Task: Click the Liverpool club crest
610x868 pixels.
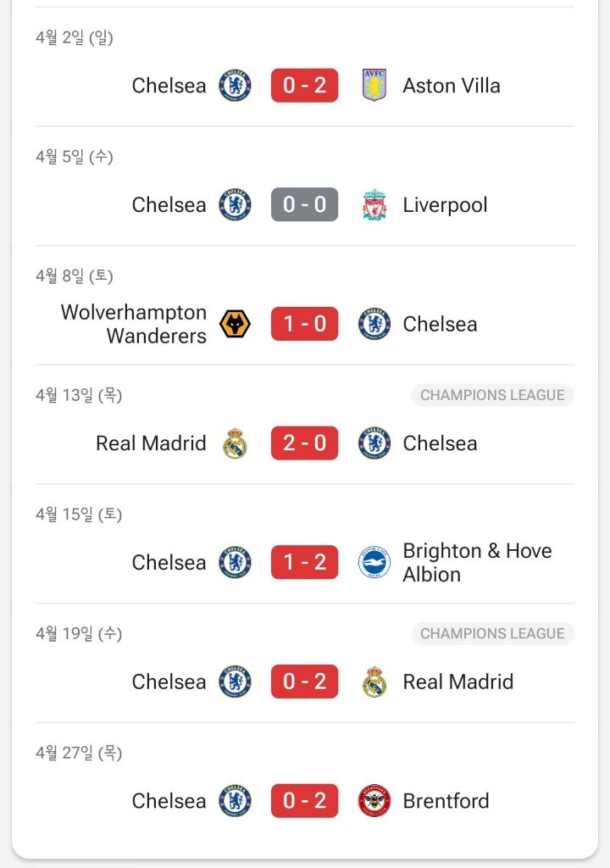Action: [374, 205]
